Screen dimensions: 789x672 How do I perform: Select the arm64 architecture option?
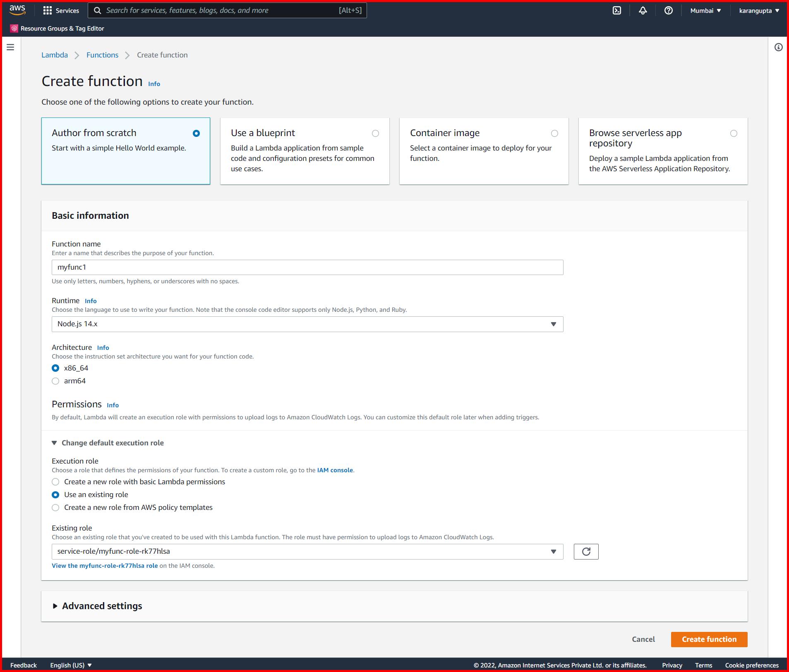[x=55, y=381]
